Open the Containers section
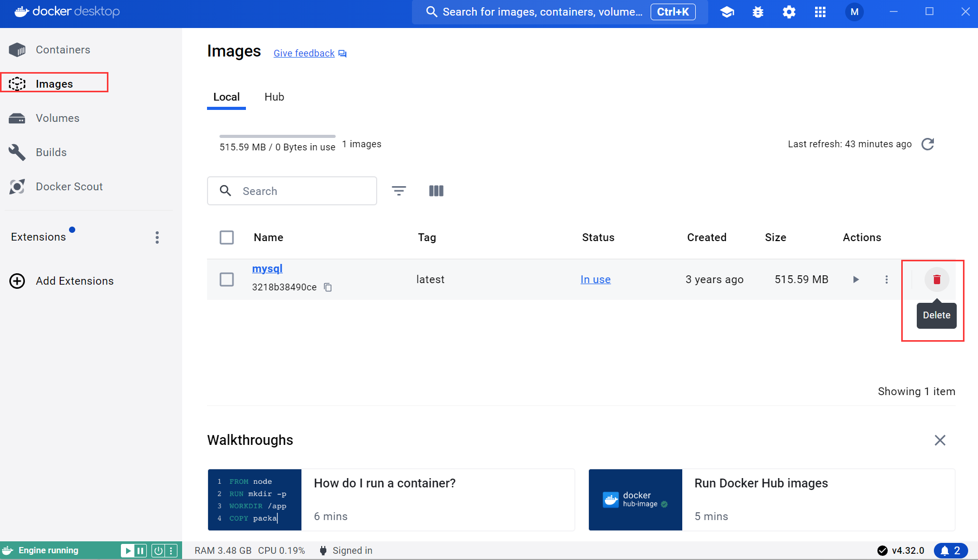Image resolution: width=978 pixels, height=560 pixels. 50,50
